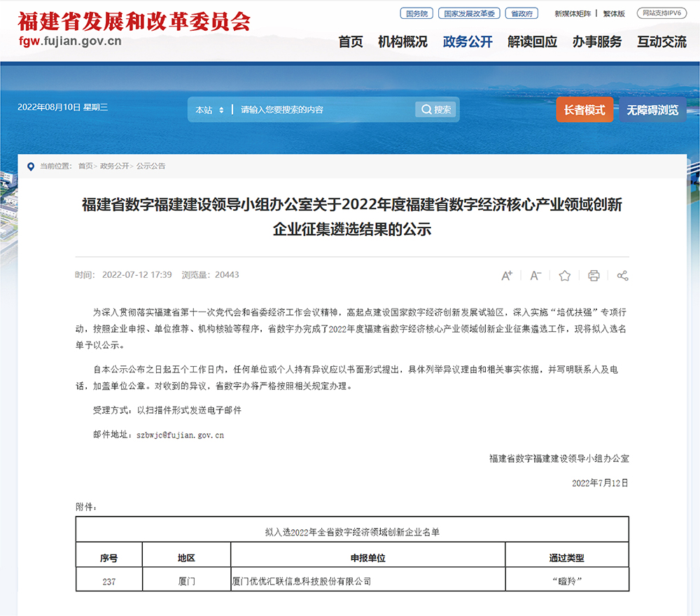Click the location pin icon in breadcrumb
Screen dimensions: 700x616
click(x=31, y=167)
